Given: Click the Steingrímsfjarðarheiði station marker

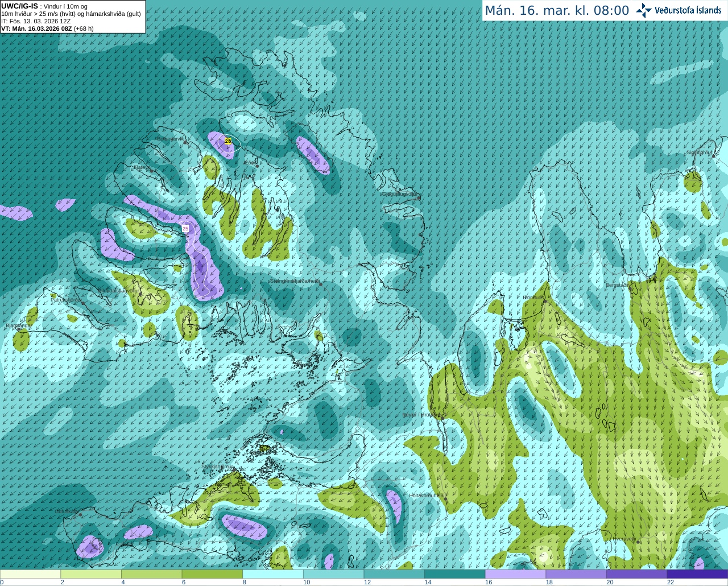Looking at the screenshot, I should click(x=321, y=284).
